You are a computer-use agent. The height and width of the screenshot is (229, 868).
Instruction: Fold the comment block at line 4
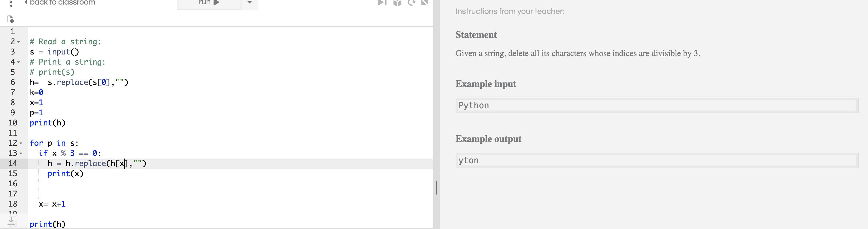pos(19,62)
